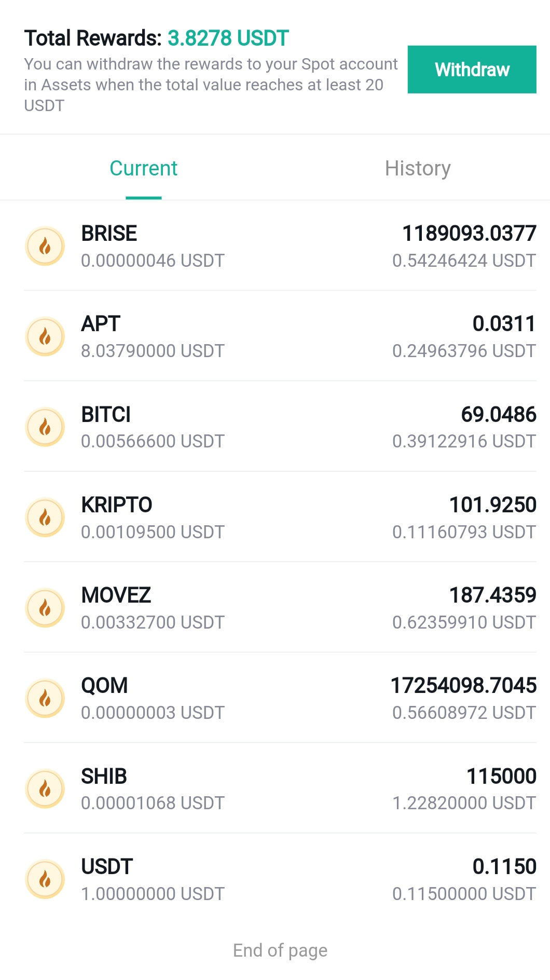Tap the SHIB flame coin icon
This screenshot has height=980, width=550.
tap(45, 789)
